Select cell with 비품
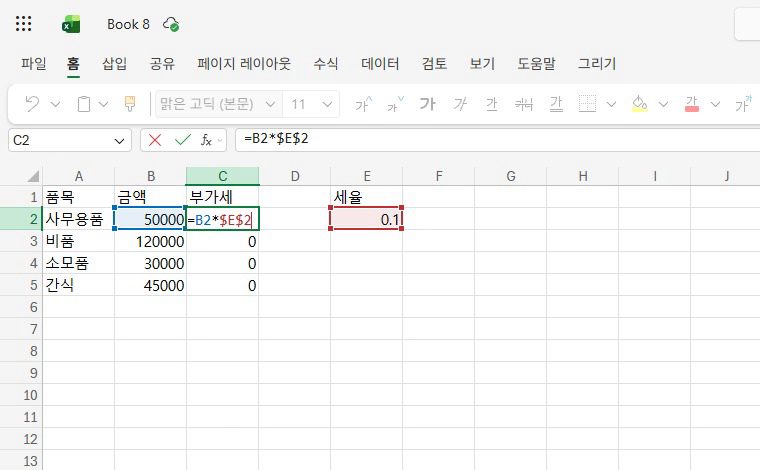 point(79,241)
